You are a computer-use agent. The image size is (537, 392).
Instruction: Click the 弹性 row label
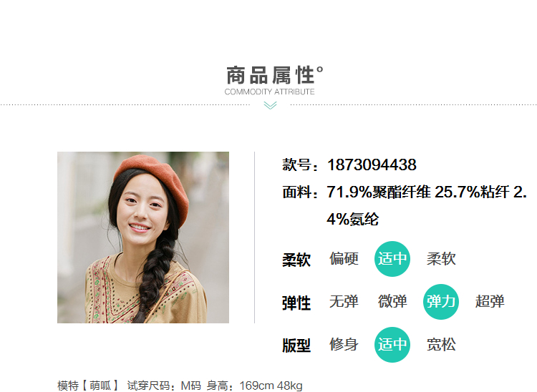(296, 303)
